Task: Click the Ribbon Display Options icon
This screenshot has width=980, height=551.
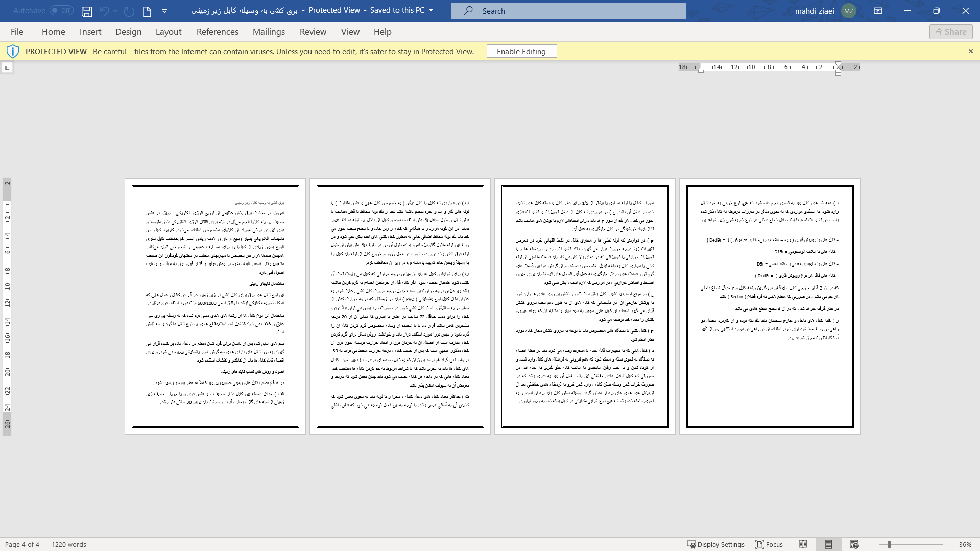Action: point(878,11)
